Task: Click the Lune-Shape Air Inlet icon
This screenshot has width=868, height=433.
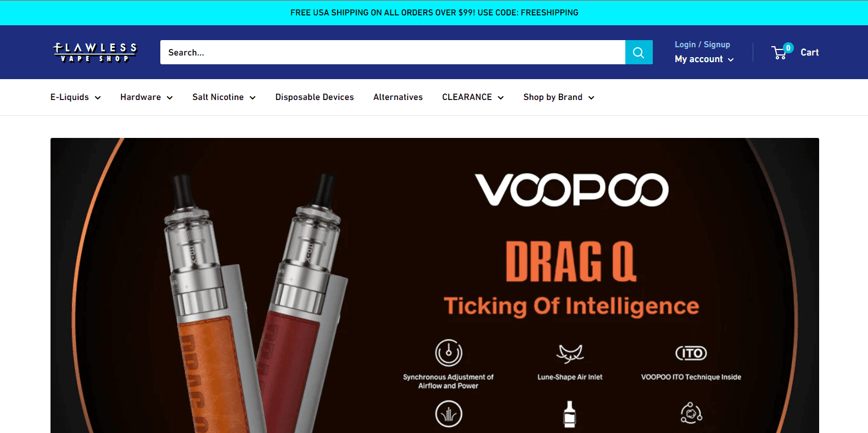Action: pyautogui.click(x=570, y=353)
